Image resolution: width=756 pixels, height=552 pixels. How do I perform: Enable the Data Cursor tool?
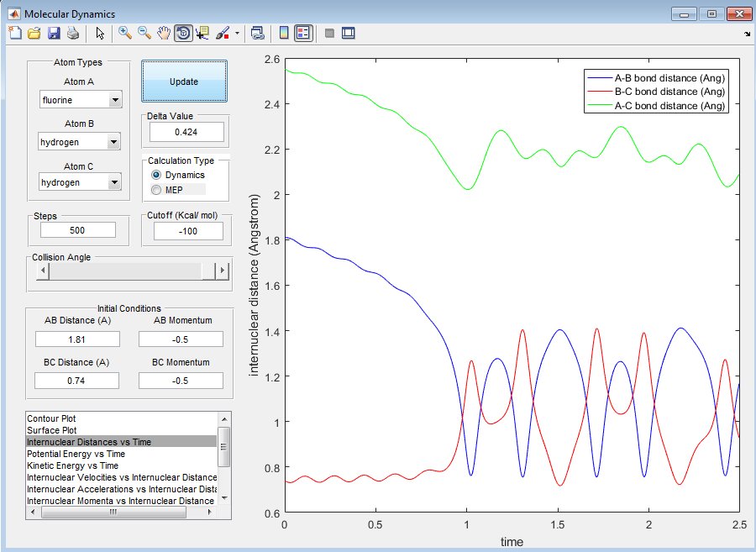coord(202,33)
